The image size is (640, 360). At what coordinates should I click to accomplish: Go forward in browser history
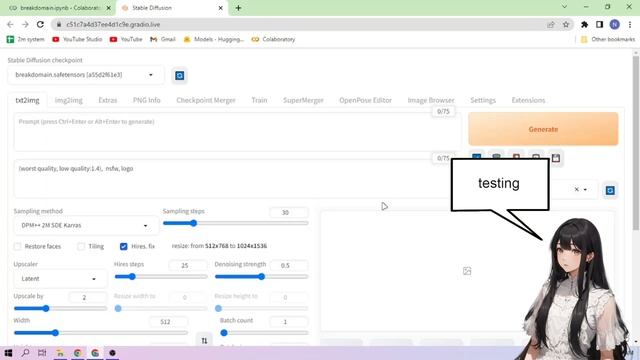(x=25, y=24)
